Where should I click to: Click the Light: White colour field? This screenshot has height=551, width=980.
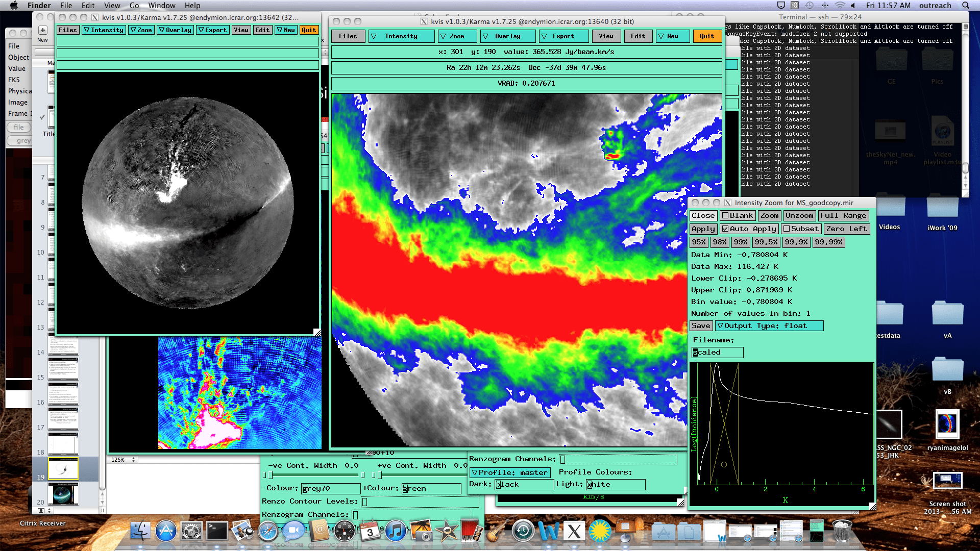coord(616,485)
